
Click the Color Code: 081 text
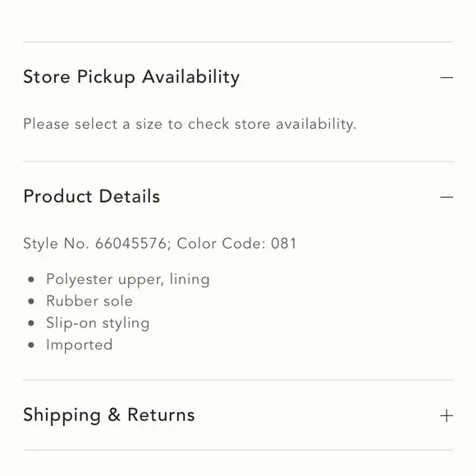236,244
